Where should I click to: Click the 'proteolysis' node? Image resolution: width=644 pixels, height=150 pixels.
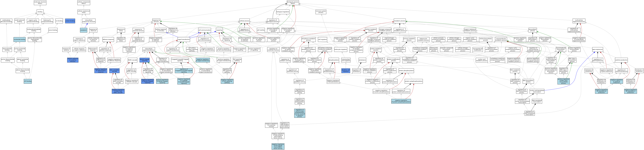(x=362, y=60)
